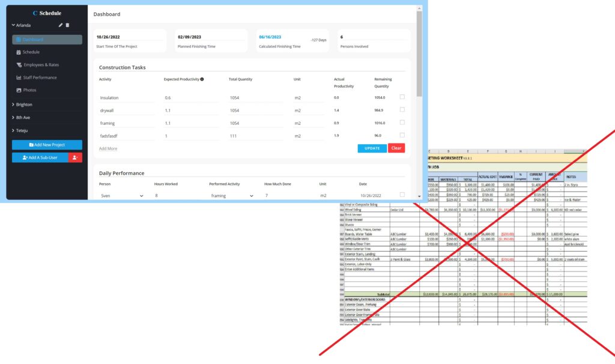Viewport: 615px width, 364px height.
Task: Click the Employees & Rates icon
Action: 19,65
